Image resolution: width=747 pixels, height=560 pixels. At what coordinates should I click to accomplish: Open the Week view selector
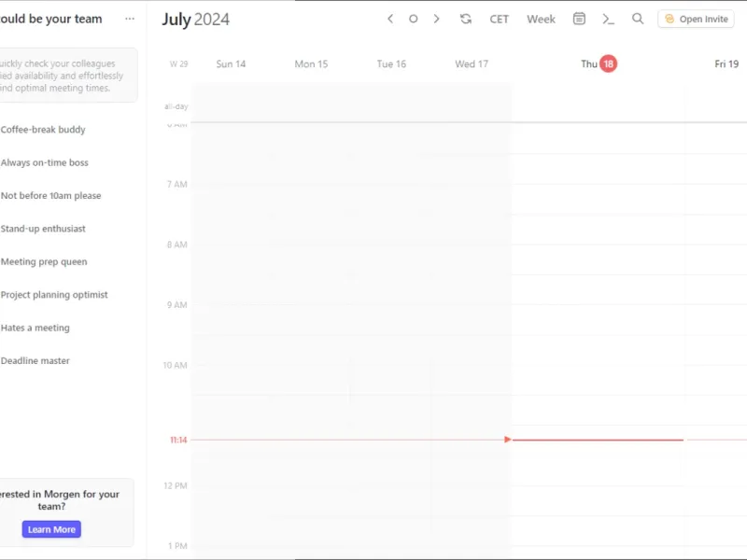(x=541, y=19)
